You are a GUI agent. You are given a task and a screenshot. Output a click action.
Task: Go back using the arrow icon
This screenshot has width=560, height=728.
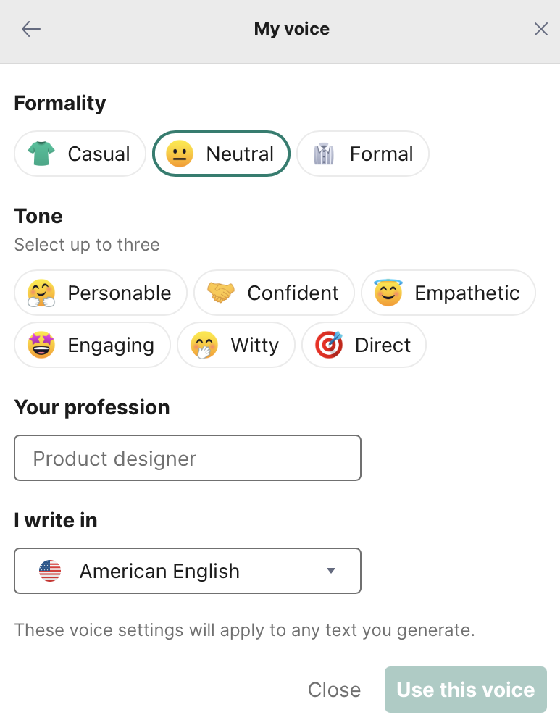[x=31, y=29]
